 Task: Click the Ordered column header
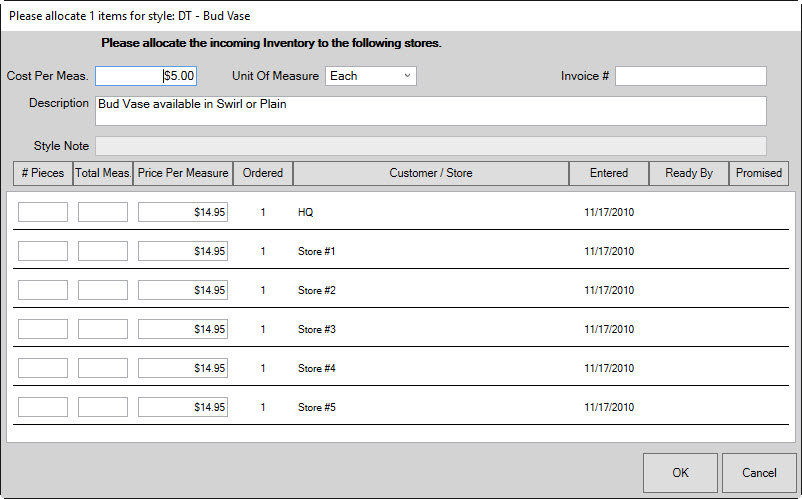pos(263,173)
